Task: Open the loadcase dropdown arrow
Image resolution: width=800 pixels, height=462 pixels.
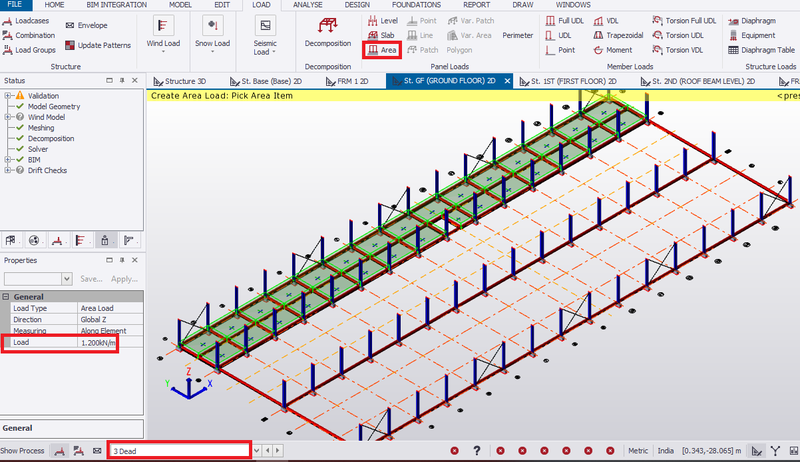Action: (x=257, y=451)
